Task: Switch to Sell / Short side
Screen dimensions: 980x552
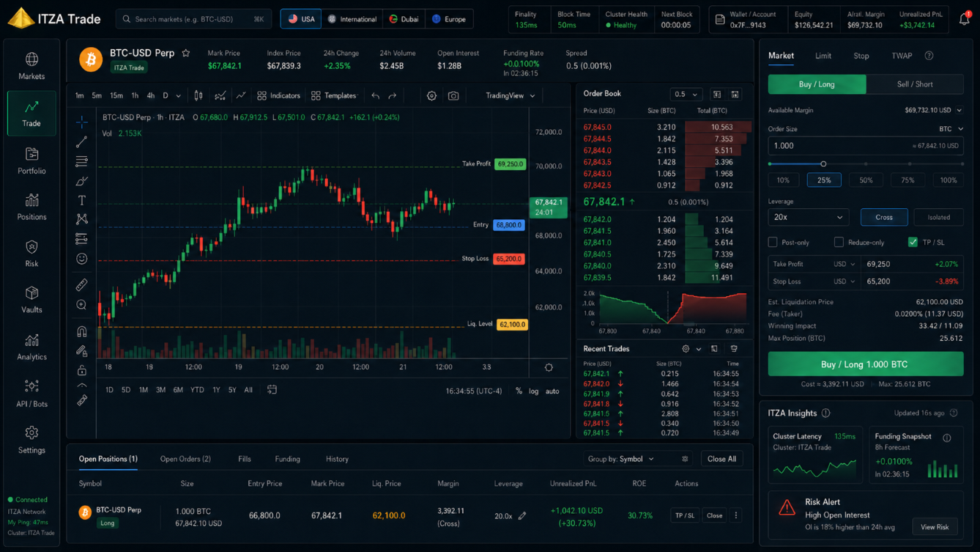Action: pos(915,84)
